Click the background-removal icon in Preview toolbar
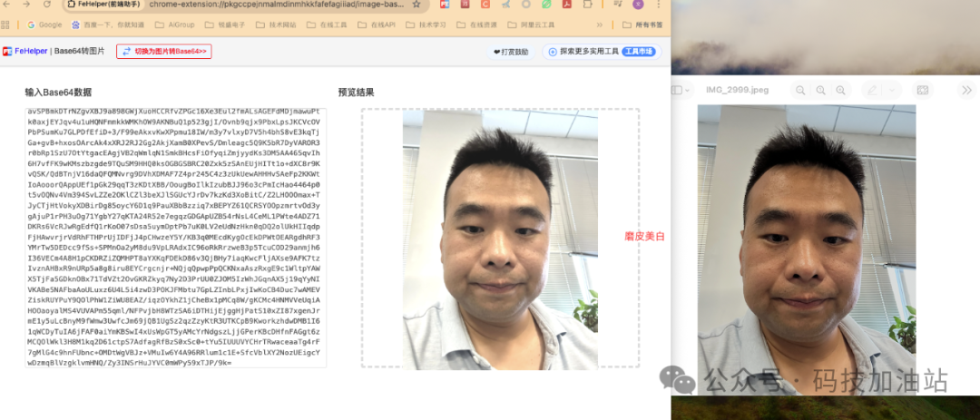Image resolution: width=980 pixels, height=420 pixels. click(922, 90)
